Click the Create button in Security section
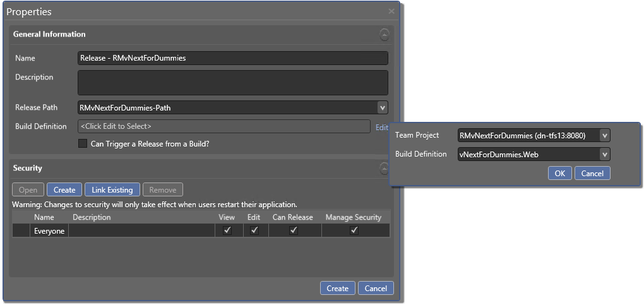 [64, 189]
